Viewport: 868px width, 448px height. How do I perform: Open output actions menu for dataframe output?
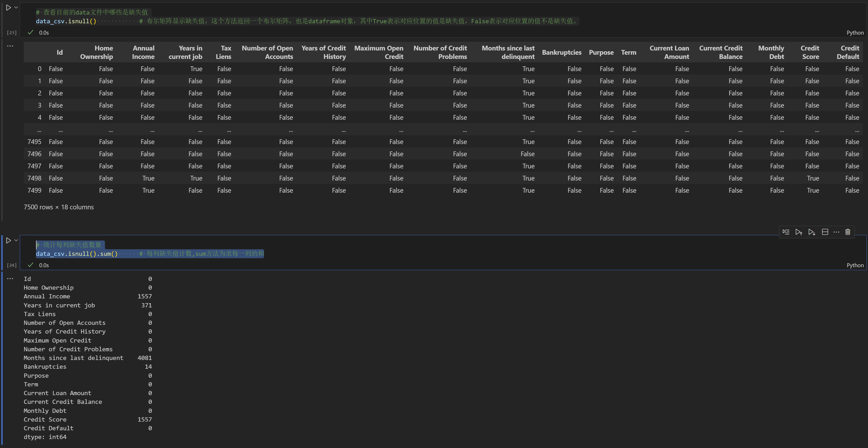point(10,46)
